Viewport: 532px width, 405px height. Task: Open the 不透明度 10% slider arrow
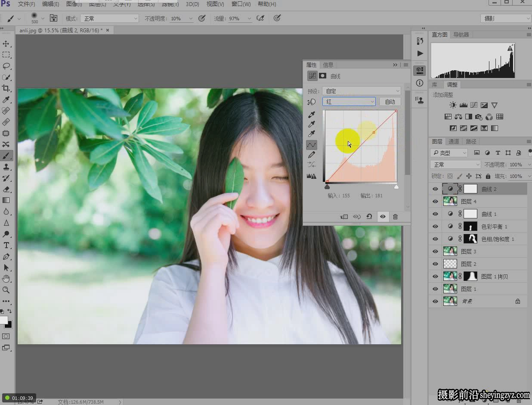(191, 19)
